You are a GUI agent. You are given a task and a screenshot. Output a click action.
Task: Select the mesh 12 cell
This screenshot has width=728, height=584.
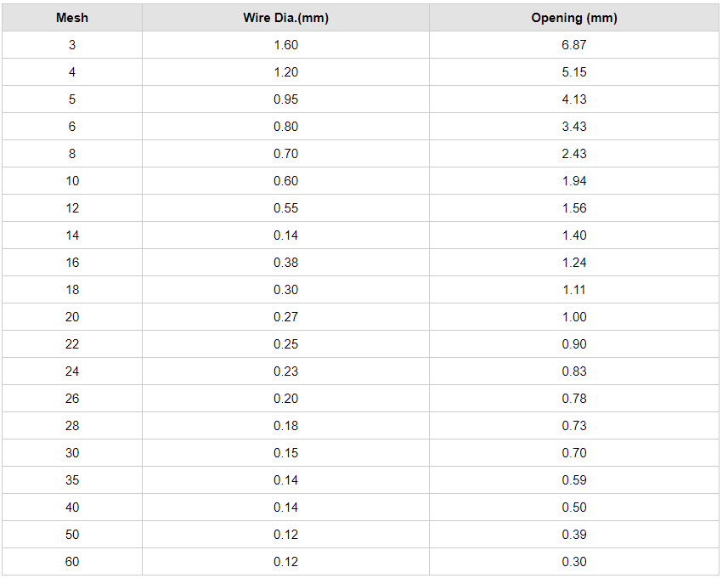(72, 208)
